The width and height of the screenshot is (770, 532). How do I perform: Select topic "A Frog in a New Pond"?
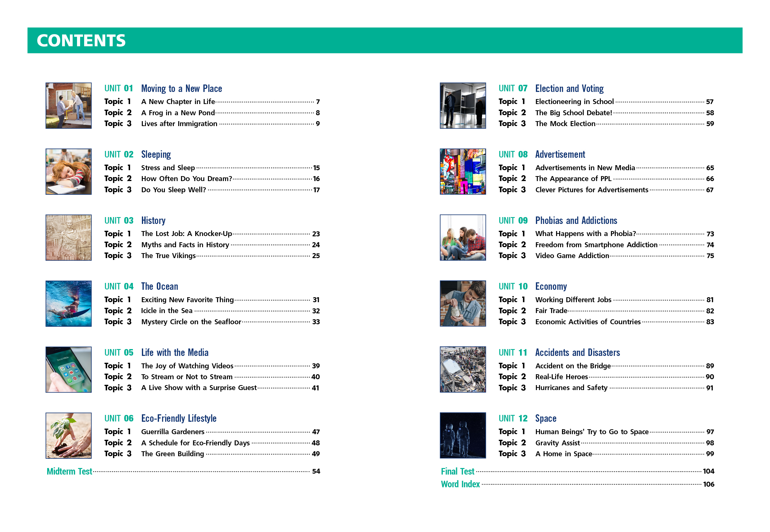(178, 113)
